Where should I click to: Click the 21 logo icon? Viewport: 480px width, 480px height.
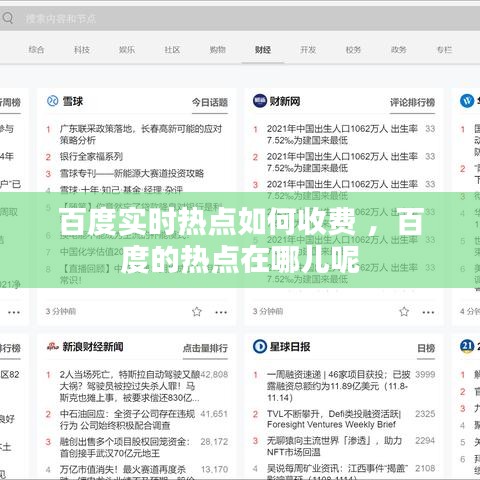[467, 346]
